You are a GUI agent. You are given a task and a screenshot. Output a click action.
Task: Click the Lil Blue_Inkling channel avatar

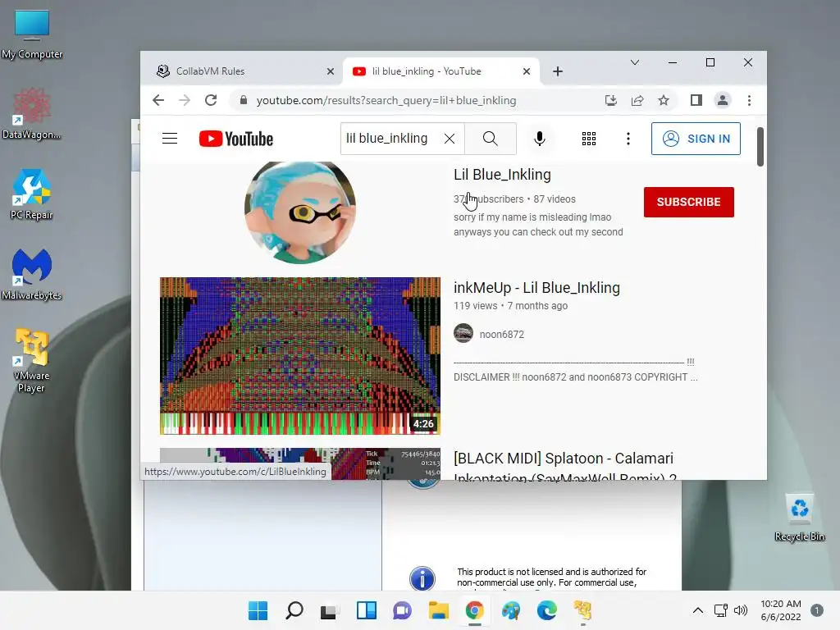click(300, 212)
